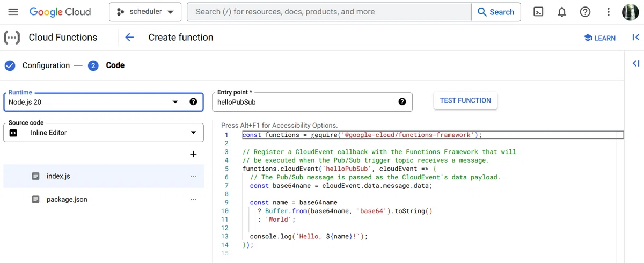Click the console.log line in the editor
The image size is (644, 263).
click(309, 236)
